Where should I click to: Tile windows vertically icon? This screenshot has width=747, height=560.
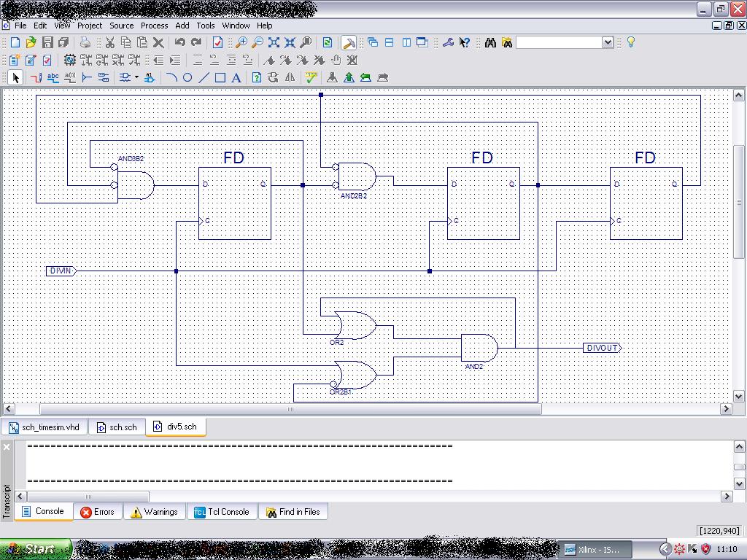406,42
